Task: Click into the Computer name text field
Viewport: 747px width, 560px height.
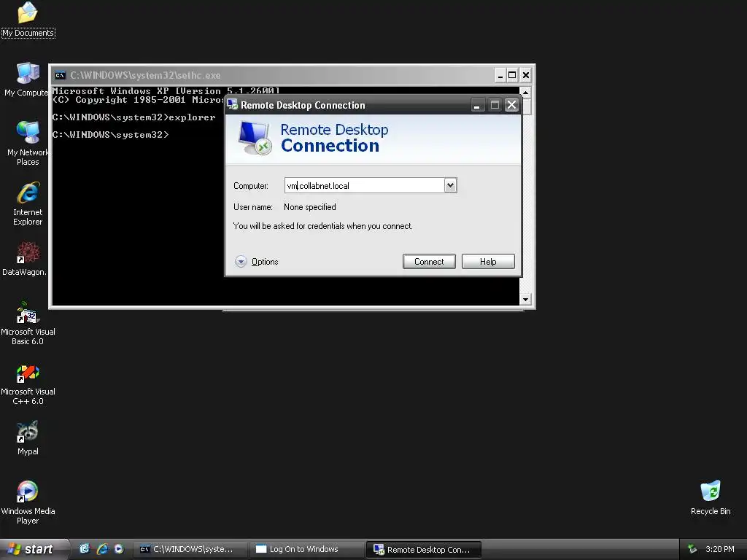Action: pos(365,185)
